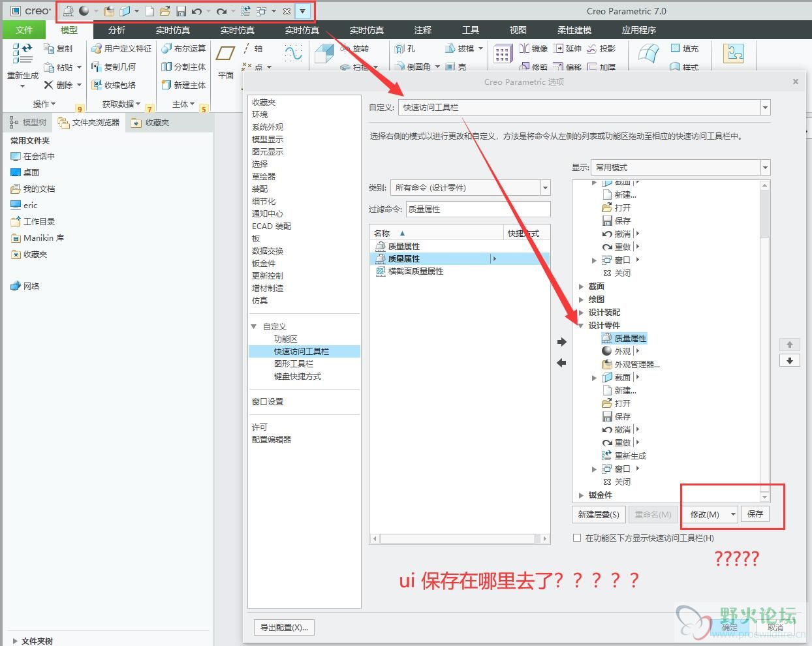
Task: Click the 孔 hole tool
Action: coord(405,48)
